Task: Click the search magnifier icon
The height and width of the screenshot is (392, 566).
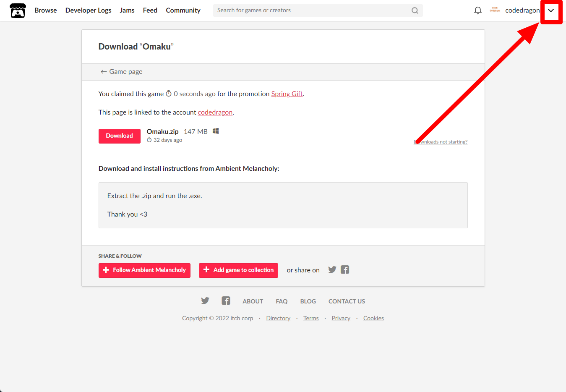Action: [415, 10]
